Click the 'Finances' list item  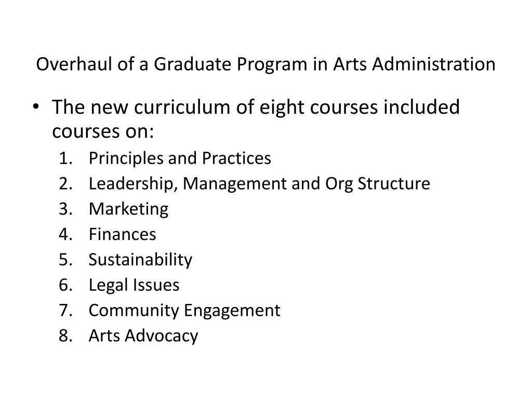pyautogui.click(x=122, y=234)
